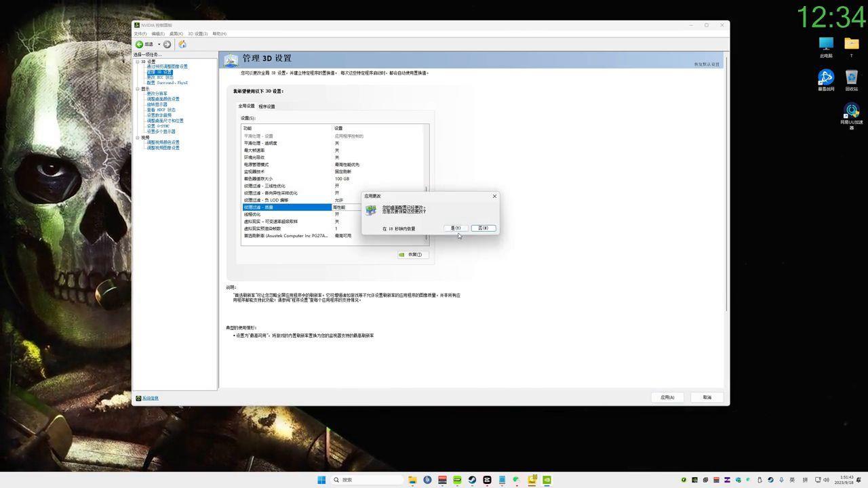Screen dimensions: 868x488
Task: Click the green Back arrow icon
Action: [140, 44]
